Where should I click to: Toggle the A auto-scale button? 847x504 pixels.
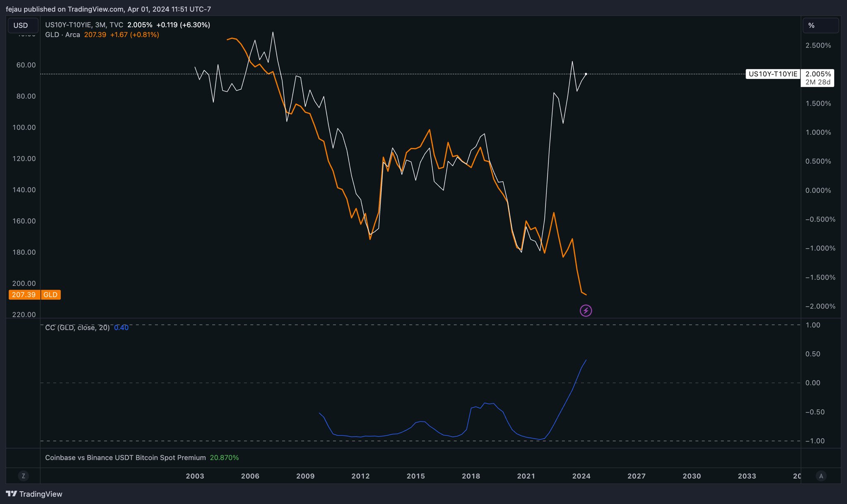click(x=821, y=476)
